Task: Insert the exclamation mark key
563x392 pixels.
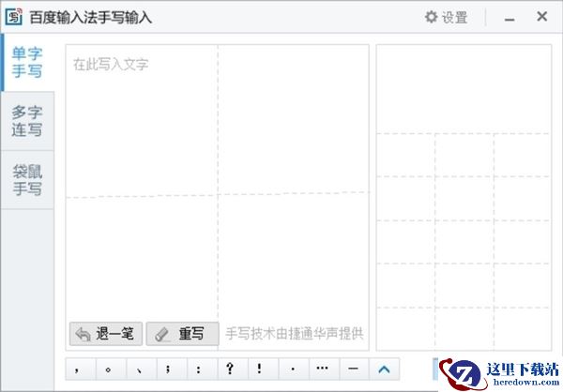Action: pyautogui.click(x=263, y=369)
